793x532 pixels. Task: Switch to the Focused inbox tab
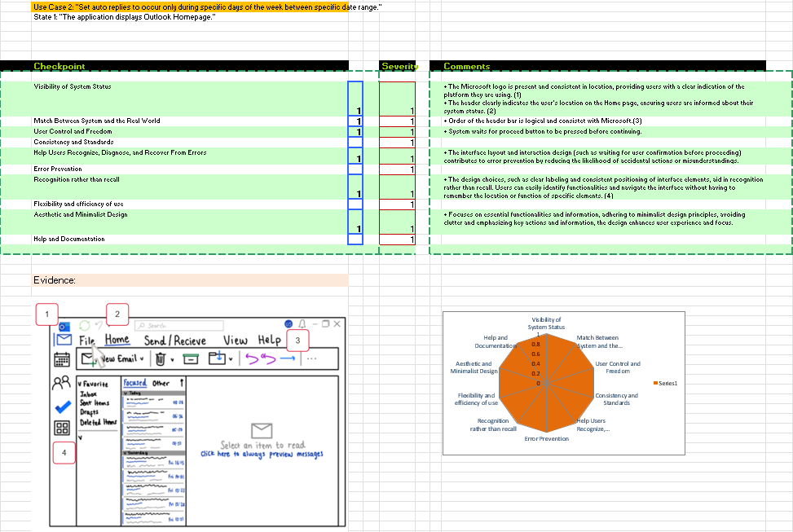click(135, 383)
